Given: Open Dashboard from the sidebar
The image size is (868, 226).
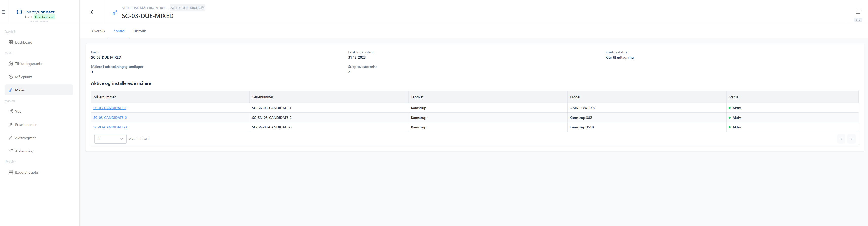Looking at the screenshot, I should pyautogui.click(x=39, y=42).
